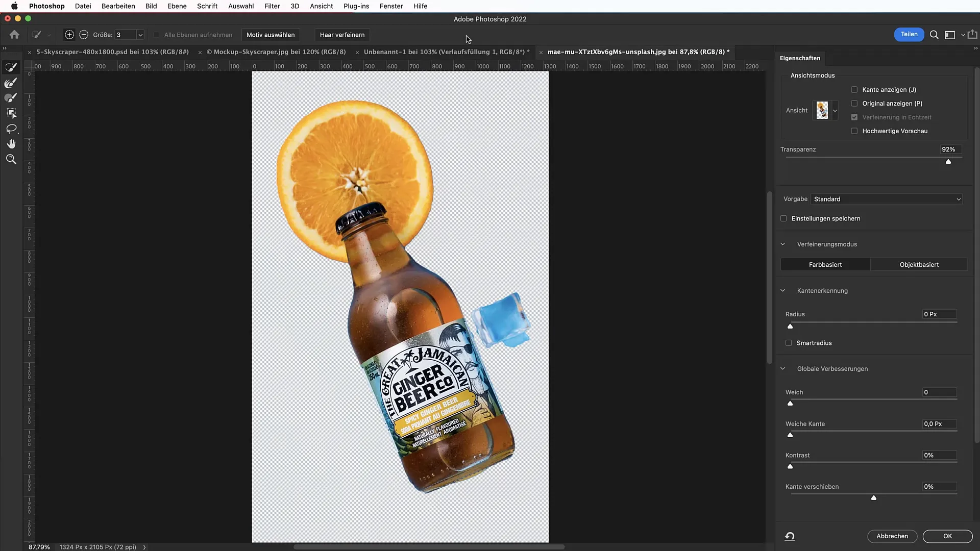
Task: Click the Home icon in the options bar
Action: [14, 35]
